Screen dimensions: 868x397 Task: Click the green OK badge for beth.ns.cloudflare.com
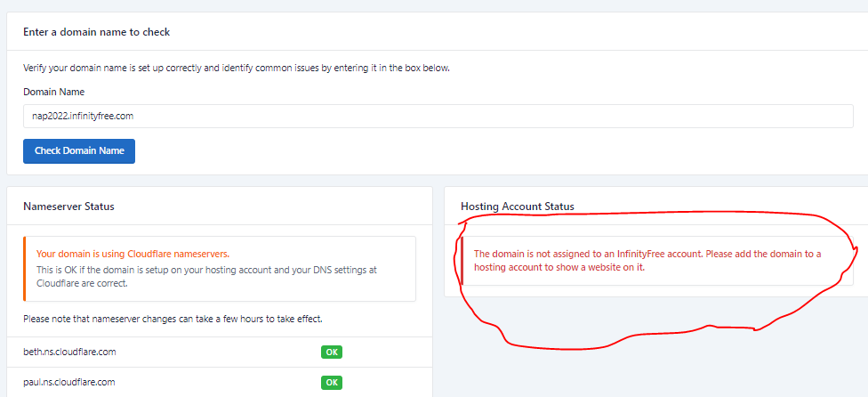(332, 352)
